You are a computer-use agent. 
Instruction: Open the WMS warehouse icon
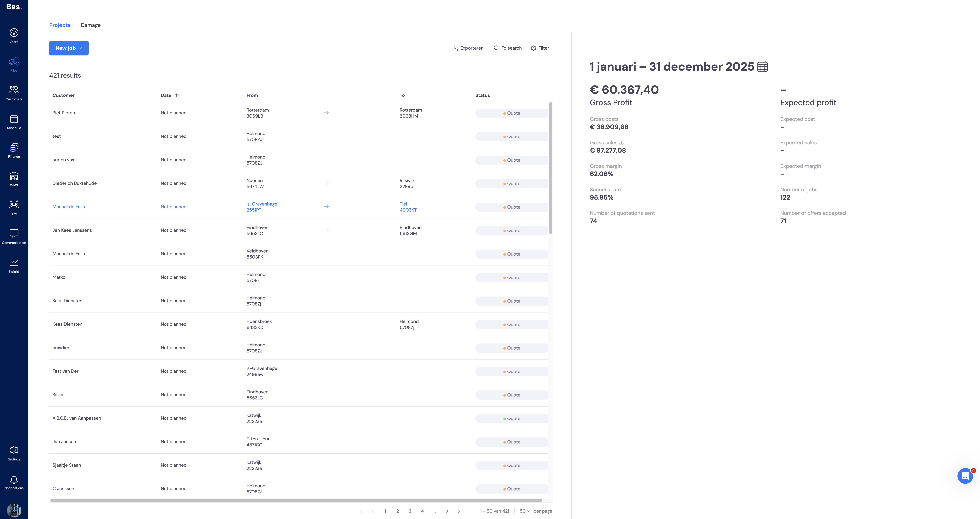click(x=14, y=176)
